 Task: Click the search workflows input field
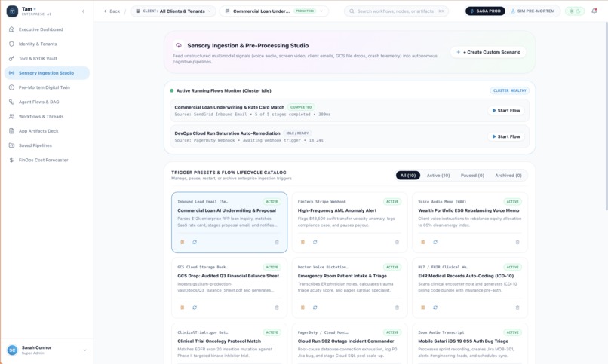[x=396, y=11]
